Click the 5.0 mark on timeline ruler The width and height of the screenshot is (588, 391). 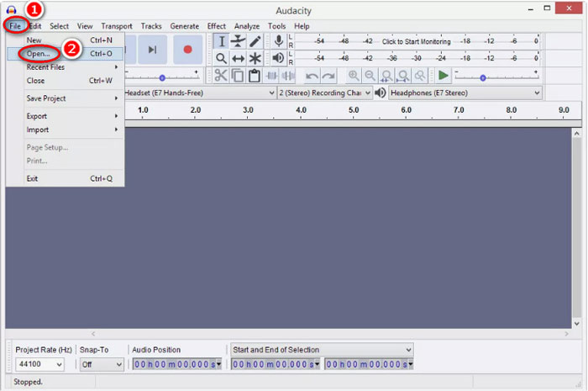tap(354, 110)
